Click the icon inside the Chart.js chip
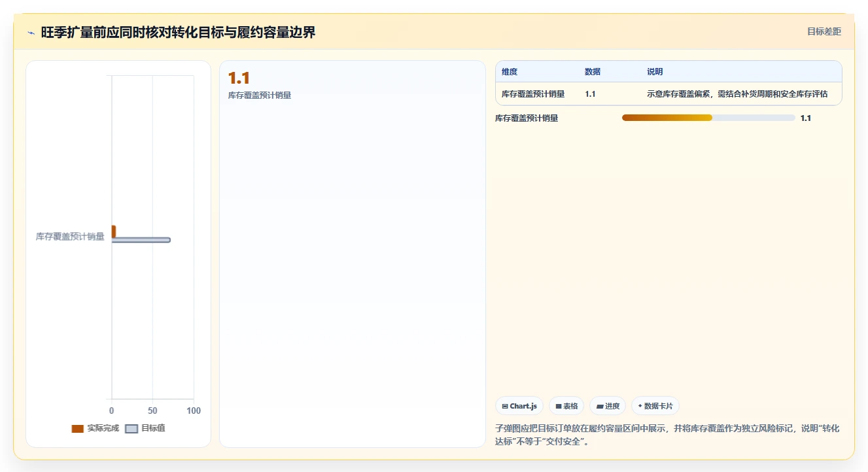Screen dimensions: 868x472 click(x=505, y=406)
